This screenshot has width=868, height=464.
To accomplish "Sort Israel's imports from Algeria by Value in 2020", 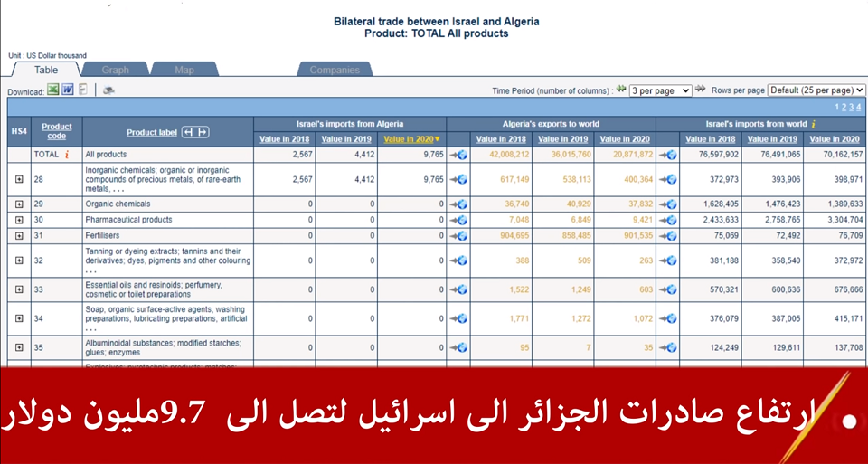I will pyautogui.click(x=411, y=139).
